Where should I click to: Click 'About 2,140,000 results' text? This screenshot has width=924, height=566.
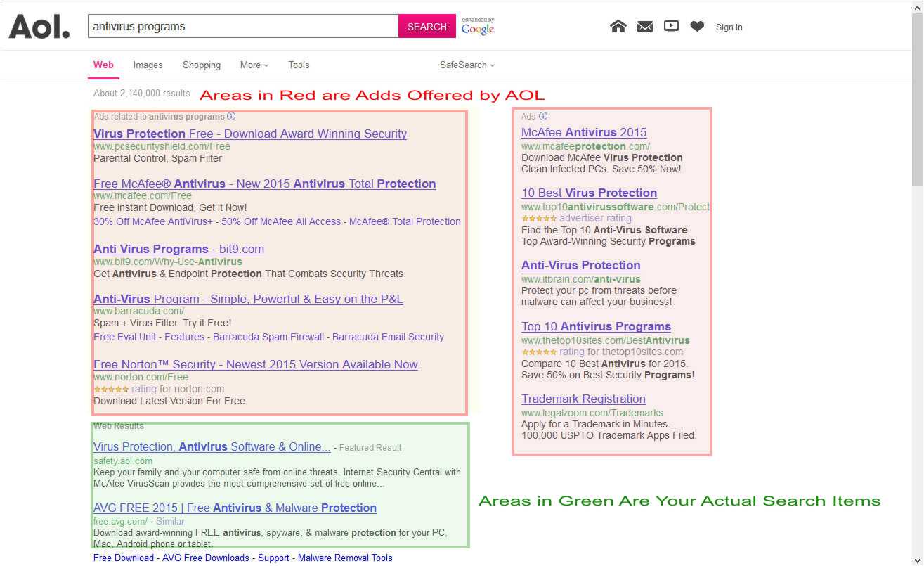pyautogui.click(x=142, y=93)
